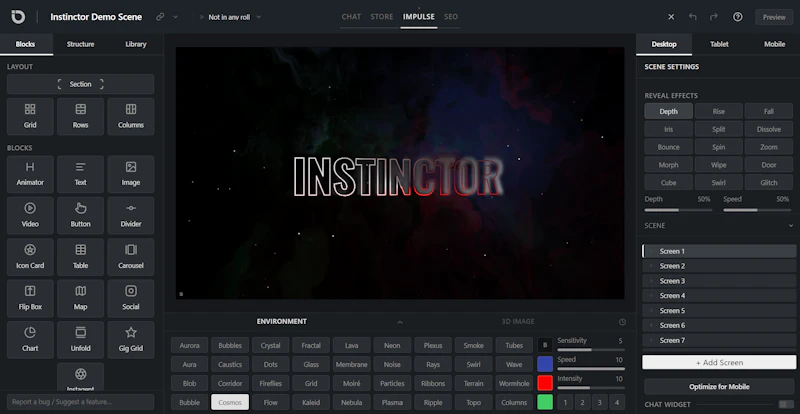Insert the Map block
Image resolution: width=800 pixels, height=414 pixels.
[x=81, y=298]
